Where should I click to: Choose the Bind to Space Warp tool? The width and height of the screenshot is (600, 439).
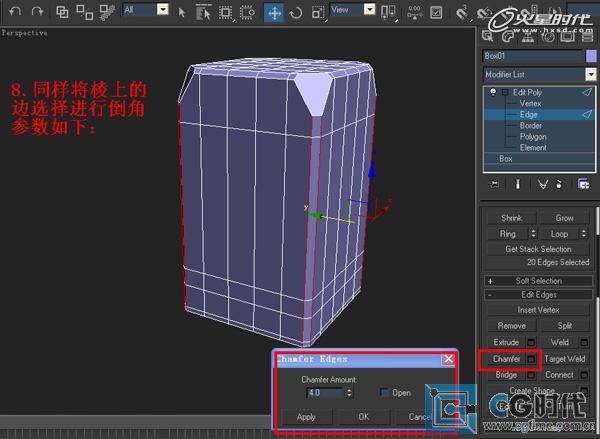tap(107, 12)
